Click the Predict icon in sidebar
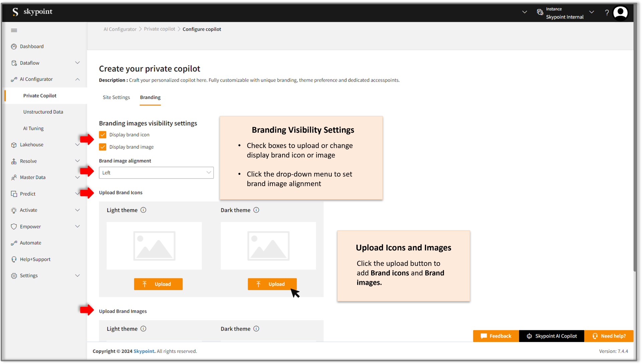Image resolution: width=642 pixels, height=364 pixels. point(13,194)
